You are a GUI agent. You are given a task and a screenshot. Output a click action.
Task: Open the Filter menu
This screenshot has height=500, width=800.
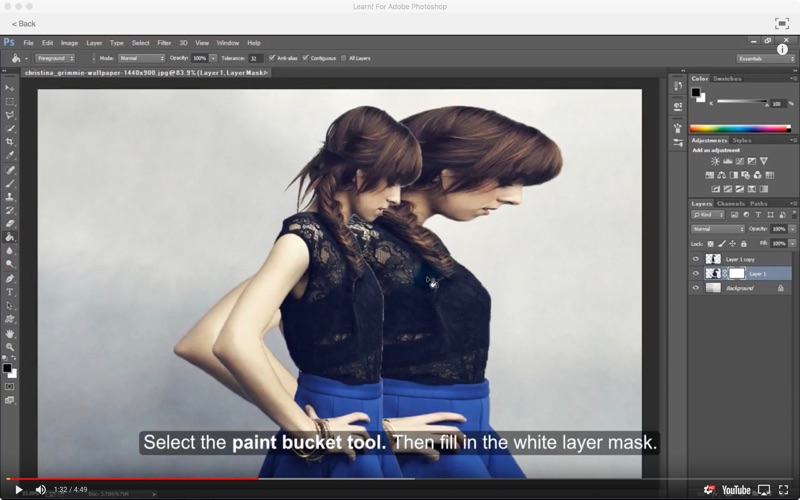164,43
